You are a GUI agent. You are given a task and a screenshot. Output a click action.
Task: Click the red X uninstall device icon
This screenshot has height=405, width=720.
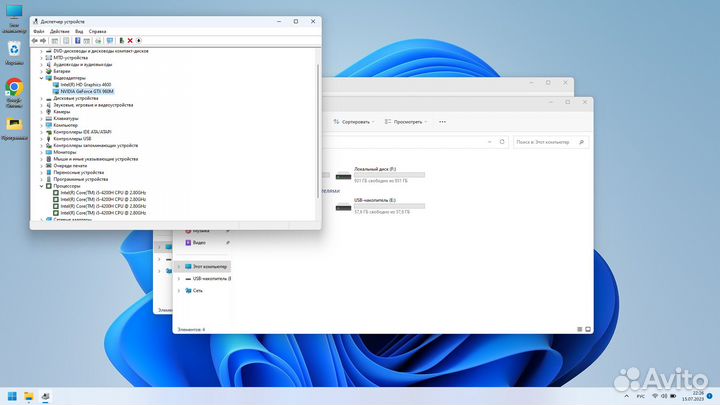click(131, 41)
